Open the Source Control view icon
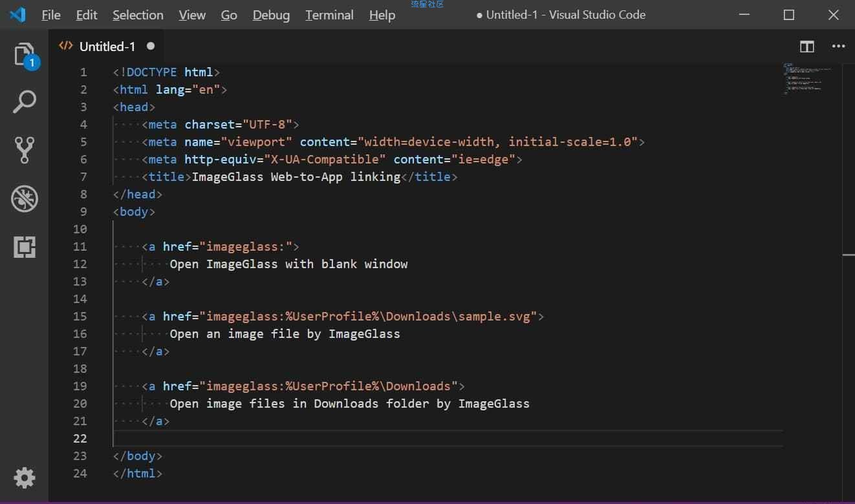Image resolution: width=855 pixels, height=504 pixels. (25, 150)
